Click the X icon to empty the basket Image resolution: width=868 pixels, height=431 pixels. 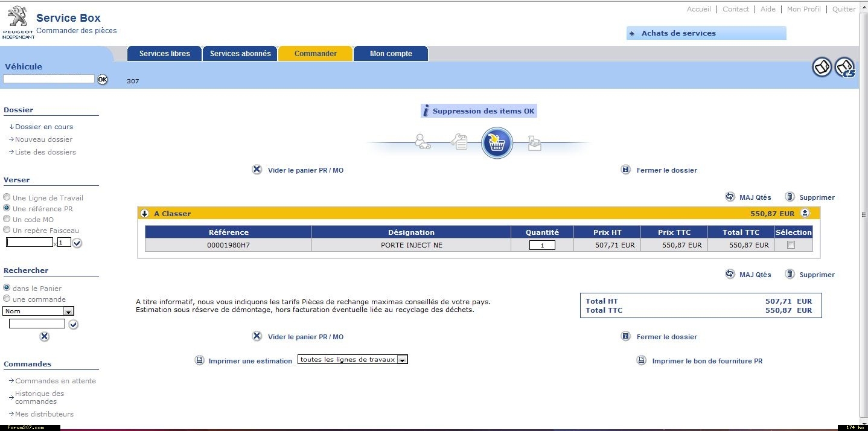coord(257,170)
